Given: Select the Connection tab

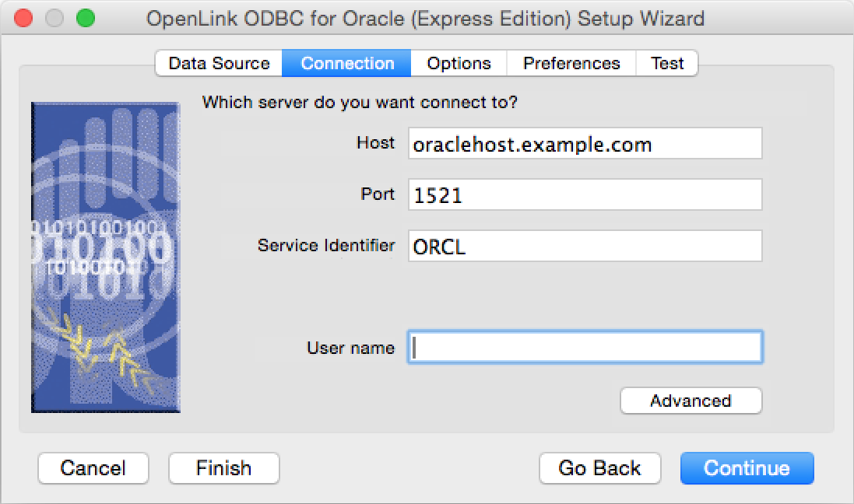Looking at the screenshot, I should pos(347,63).
